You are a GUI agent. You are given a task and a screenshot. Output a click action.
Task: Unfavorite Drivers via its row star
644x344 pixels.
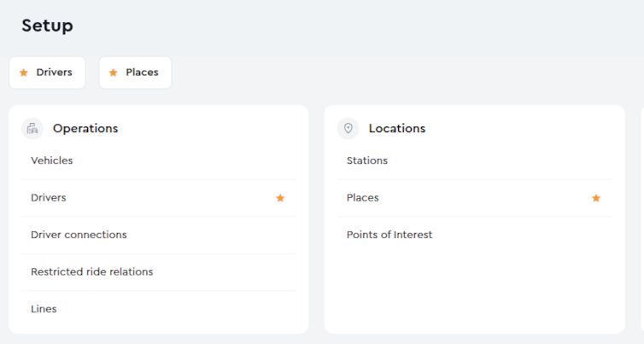(x=280, y=198)
